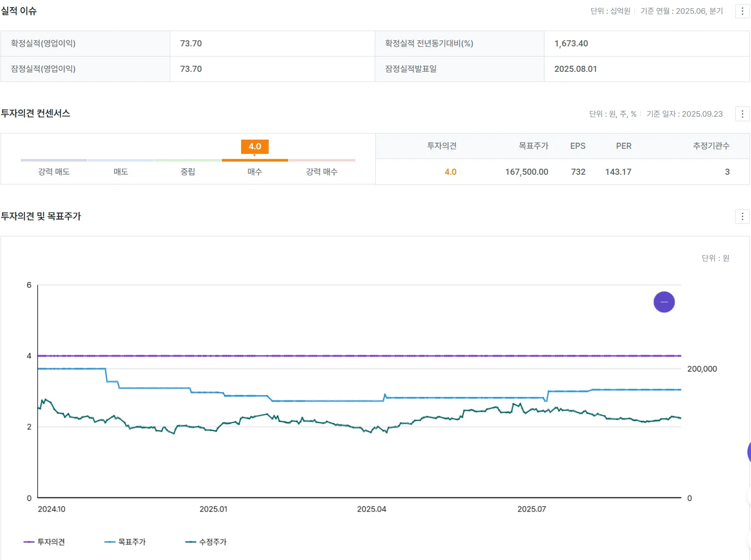
Task: Open the 투자의견 및 목표주가 more-options menu
Action: point(742,217)
